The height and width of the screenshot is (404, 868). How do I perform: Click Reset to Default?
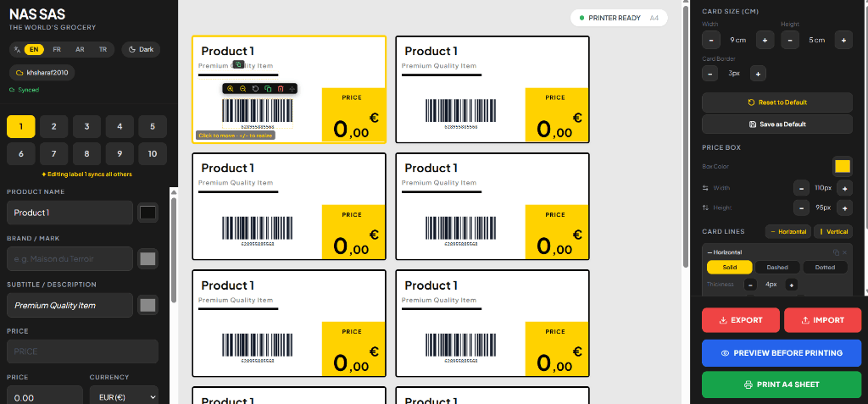click(777, 102)
